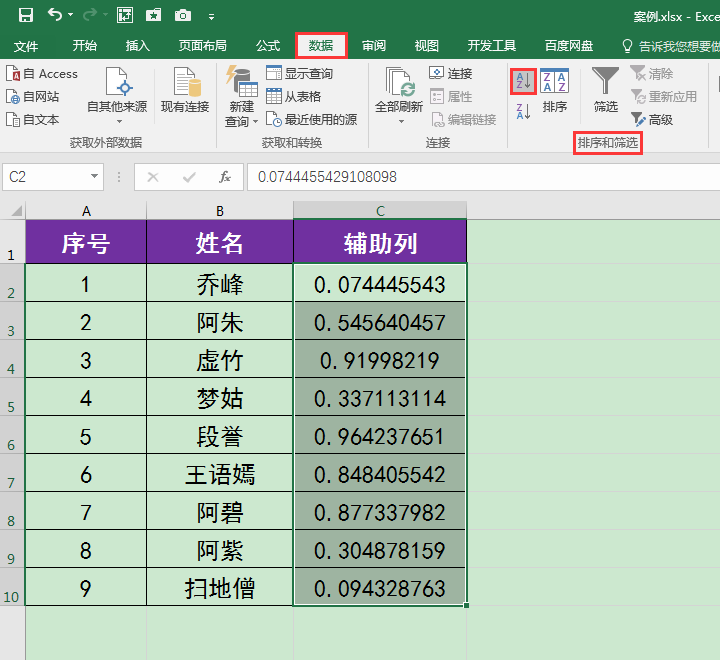Click the 姓名 header cell
Image resolution: width=720 pixels, height=660 pixels.
pyautogui.click(x=220, y=242)
